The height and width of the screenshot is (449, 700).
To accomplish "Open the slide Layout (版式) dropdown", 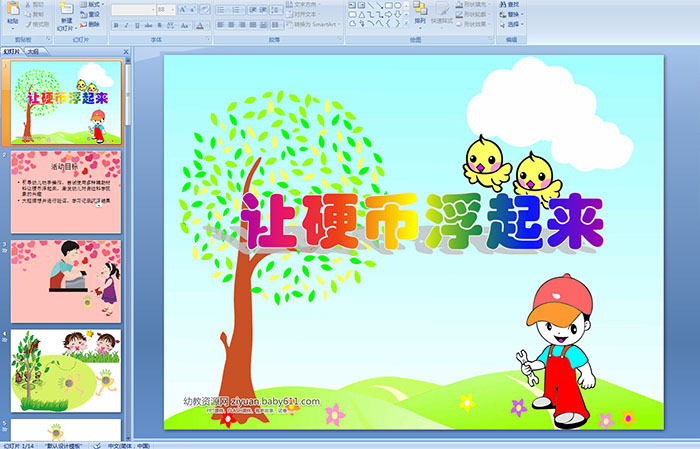I will click(92, 4).
